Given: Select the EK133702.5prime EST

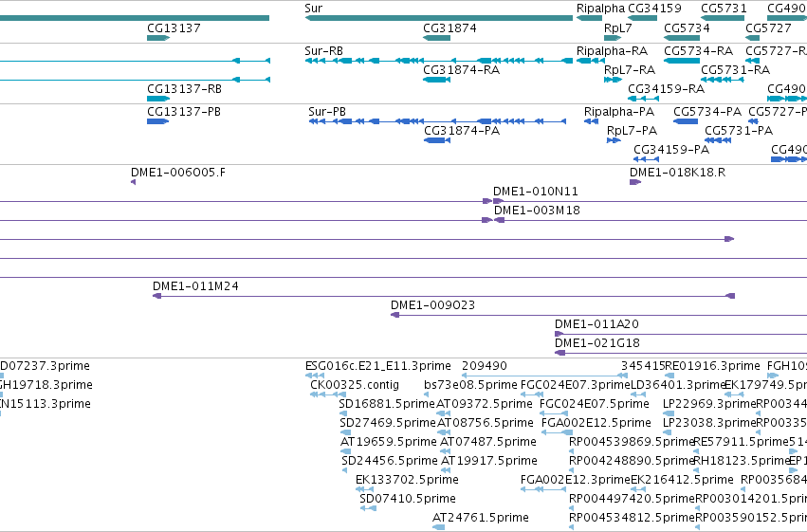Looking at the screenshot, I should (365, 489).
